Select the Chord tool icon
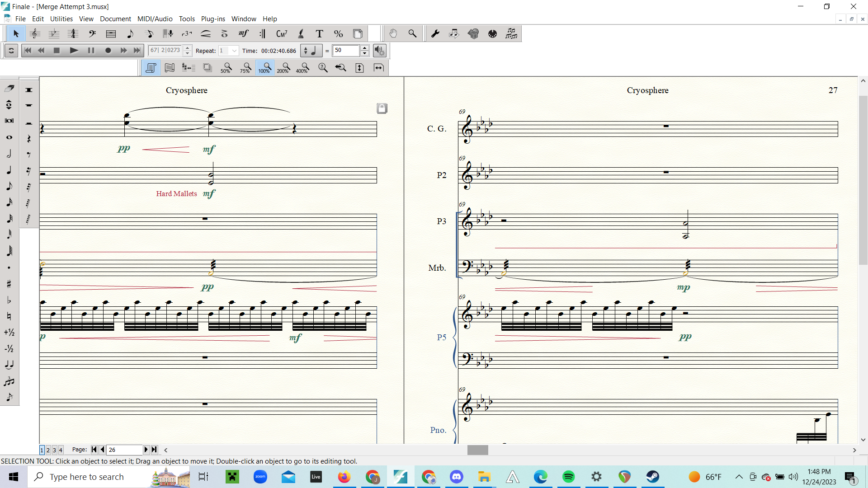 pyautogui.click(x=282, y=34)
